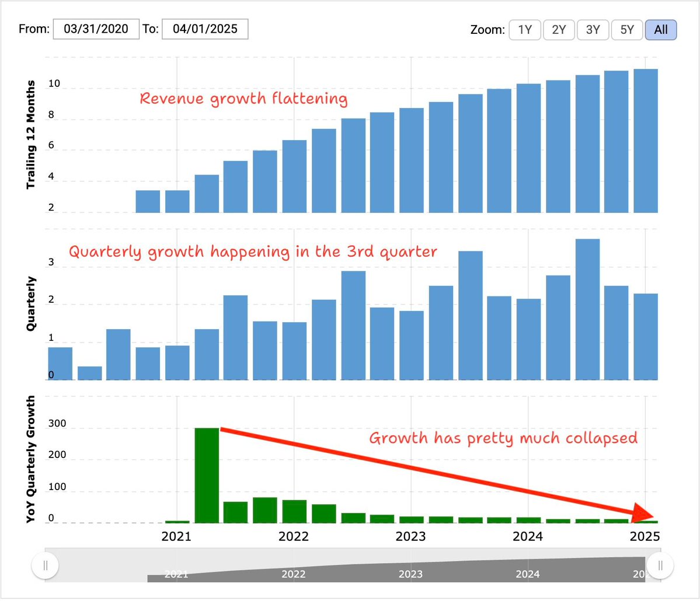The width and height of the screenshot is (700, 601).
Task: Click the tallest green YoY growth bar
Action: (207, 475)
